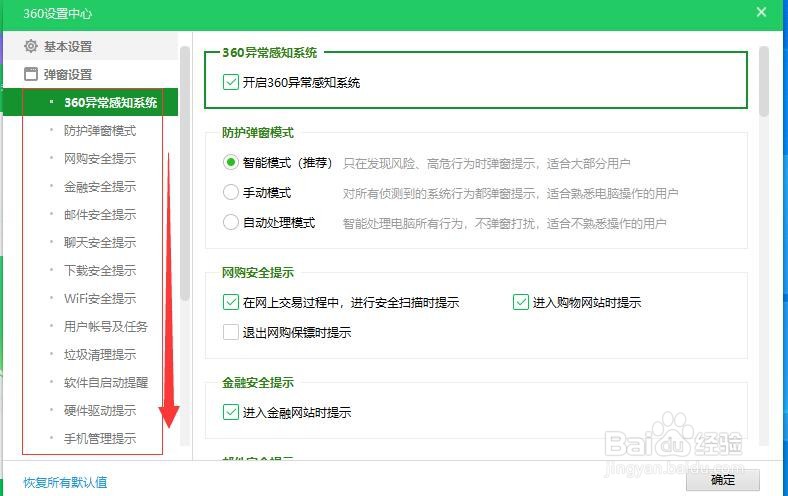This screenshot has height=496, width=788.
Task: Click the 确定 button
Action: click(x=723, y=480)
